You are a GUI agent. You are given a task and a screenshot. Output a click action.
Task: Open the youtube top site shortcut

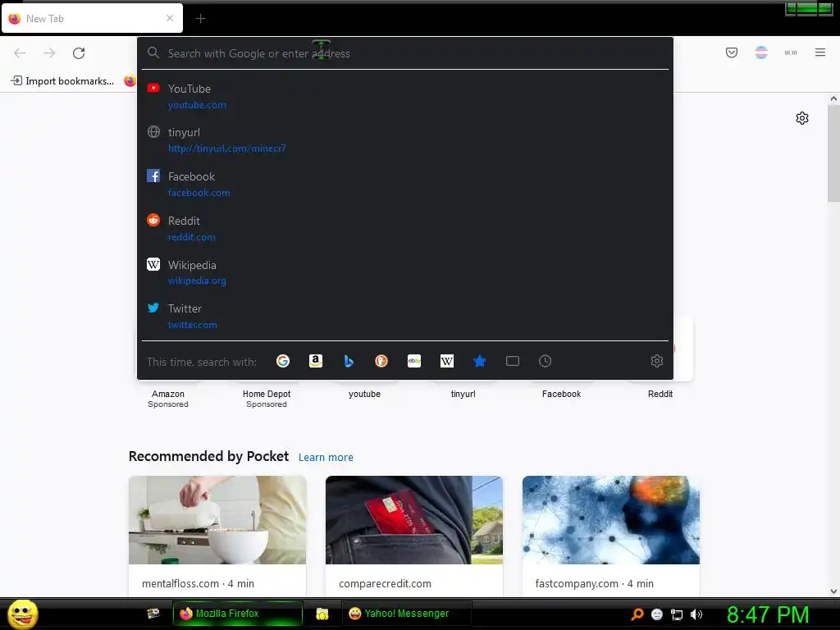(x=364, y=394)
